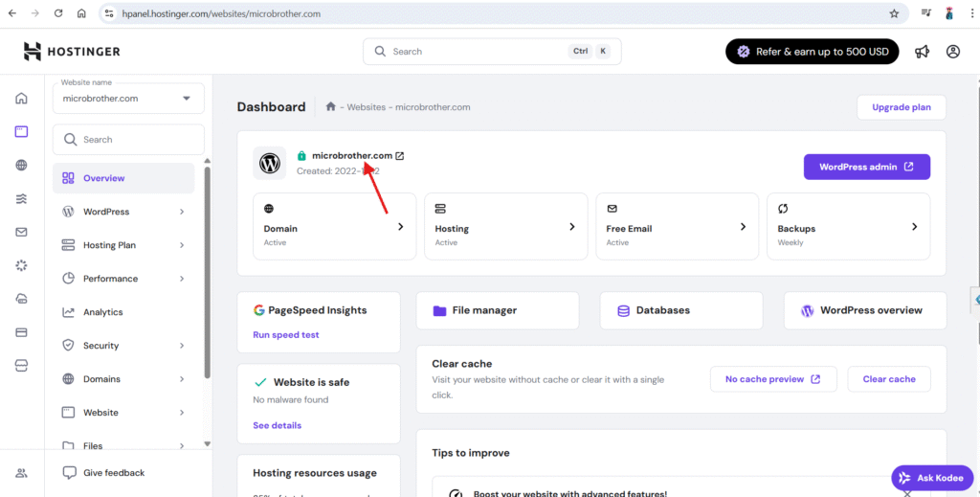Click Run speed test link
Screen dimensions: 980x497
286,335
